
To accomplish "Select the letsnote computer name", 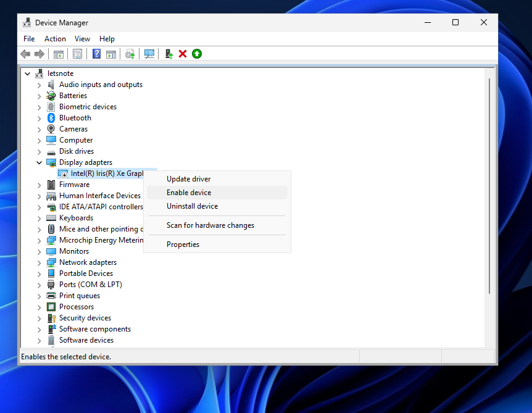I will 60,73.
